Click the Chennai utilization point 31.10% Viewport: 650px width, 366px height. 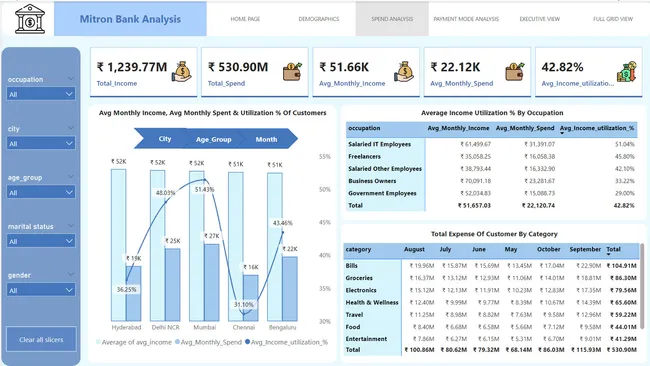(x=244, y=314)
